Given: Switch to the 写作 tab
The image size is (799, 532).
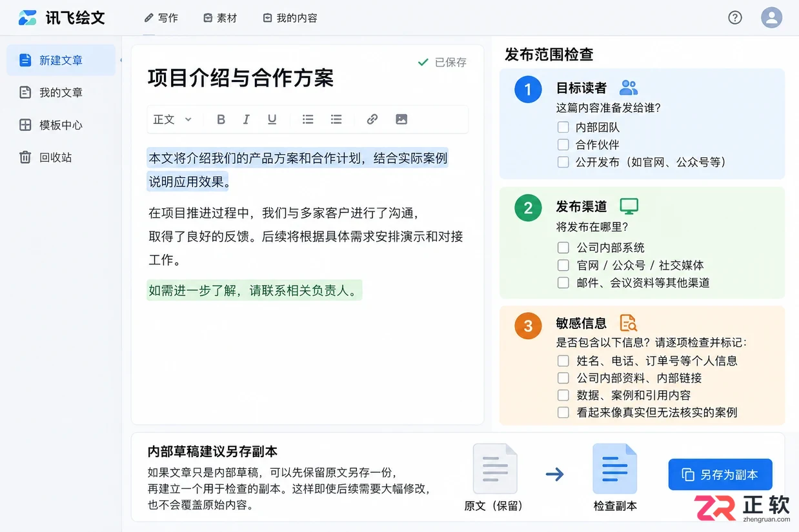Looking at the screenshot, I should (161, 18).
